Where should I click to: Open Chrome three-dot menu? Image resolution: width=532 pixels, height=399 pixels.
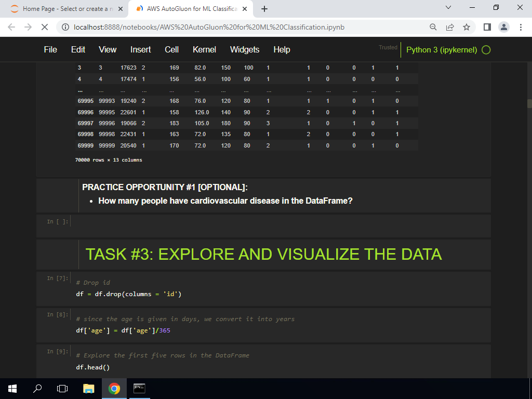(521, 27)
